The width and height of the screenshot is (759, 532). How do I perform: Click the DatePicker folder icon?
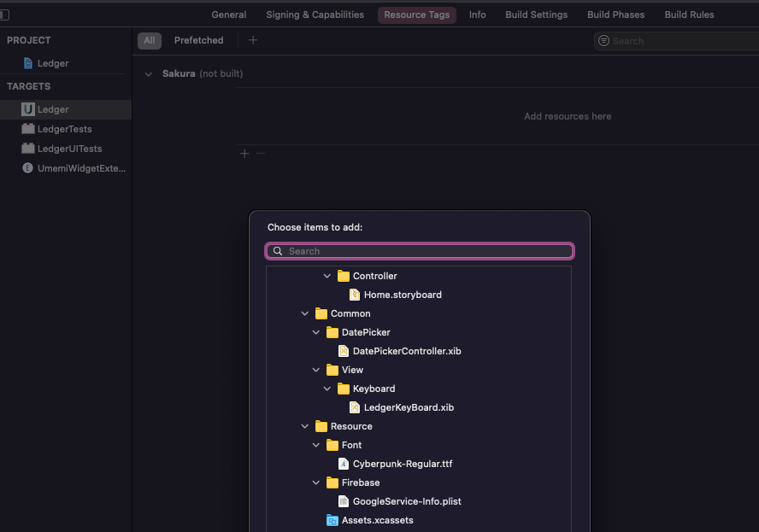click(x=332, y=333)
